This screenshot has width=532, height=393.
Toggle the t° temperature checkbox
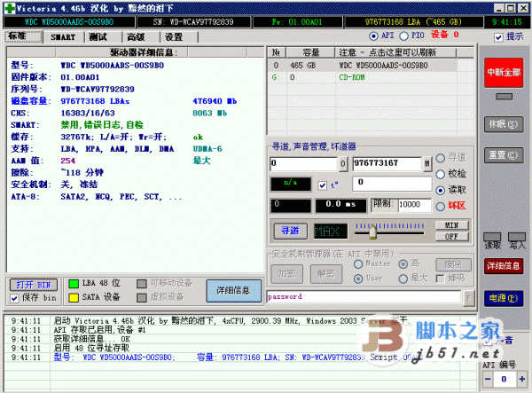point(323,185)
